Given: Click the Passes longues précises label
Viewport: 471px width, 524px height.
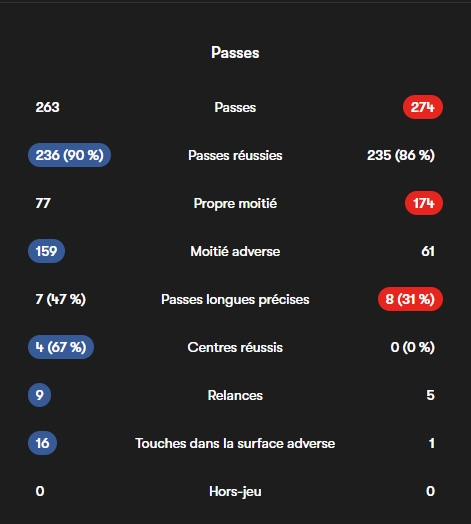Looking at the screenshot, I should pyautogui.click(x=235, y=299).
